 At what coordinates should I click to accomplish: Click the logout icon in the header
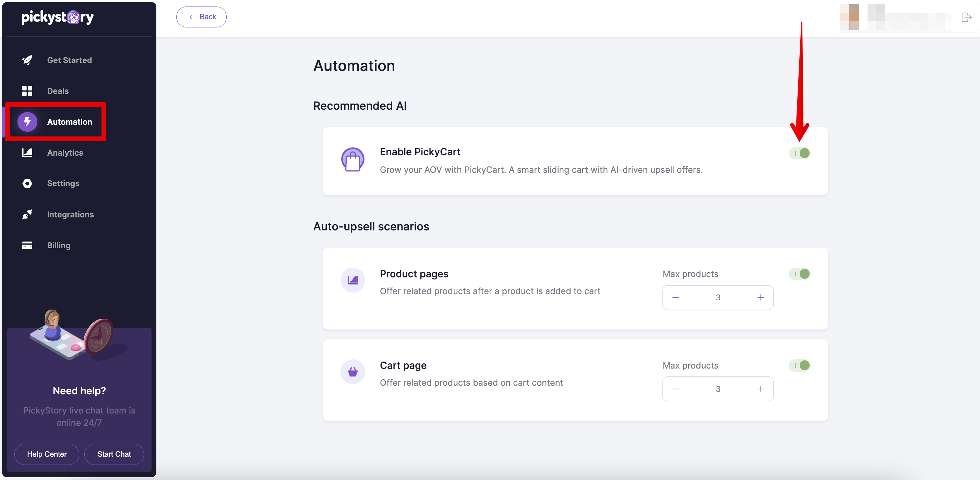coord(966,17)
